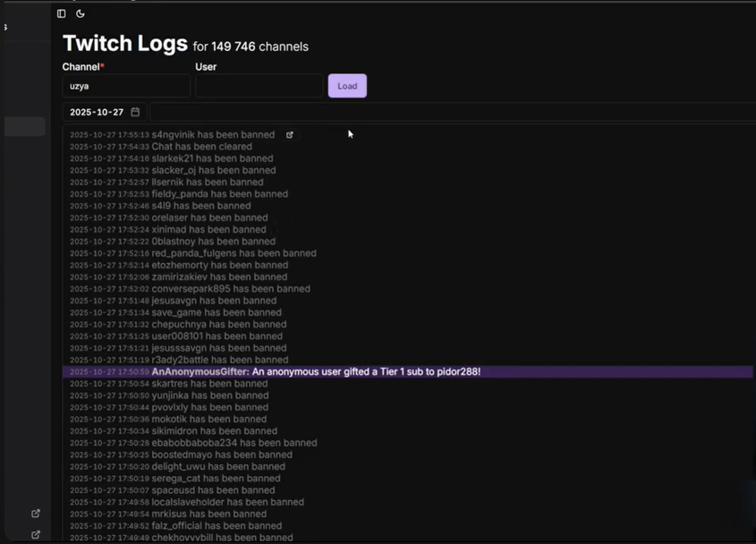Click 'mrkisus has been banned' entry
This screenshot has height=544, width=756.
[x=209, y=514]
